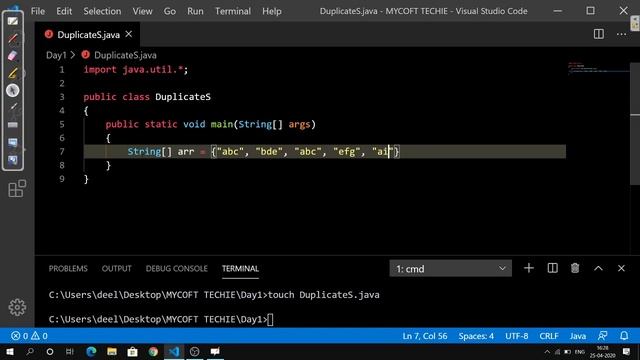Screen dimensions: 640x360
Task: Open the Windows Start menu
Action: [9, 351]
